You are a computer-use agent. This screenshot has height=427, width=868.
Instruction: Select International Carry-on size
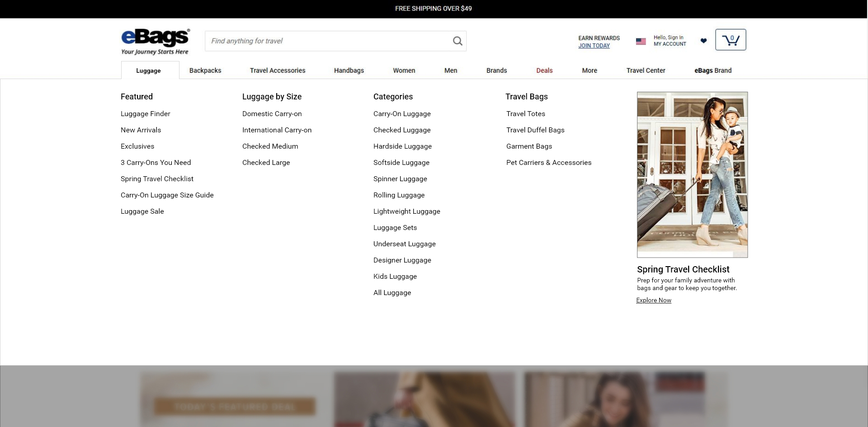point(277,130)
